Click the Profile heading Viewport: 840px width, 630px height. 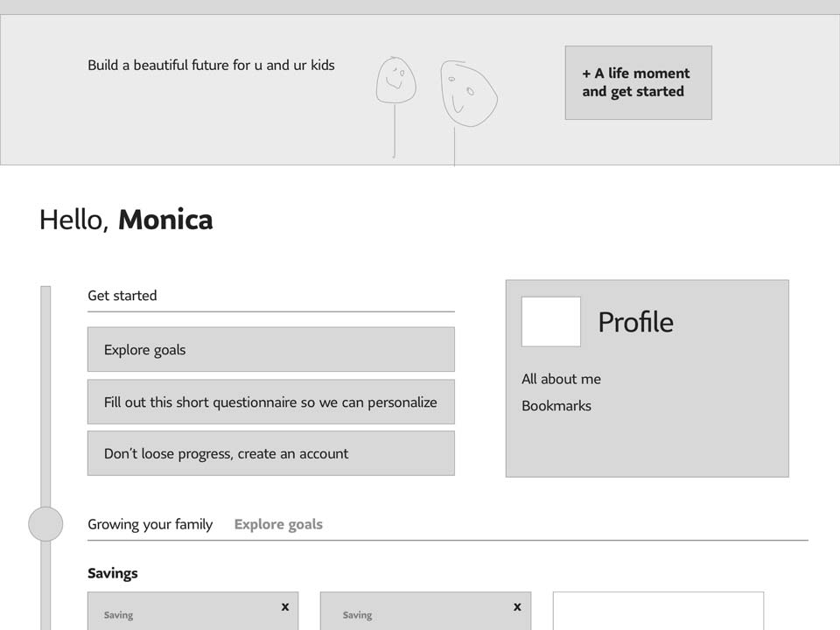pos(635,322)
